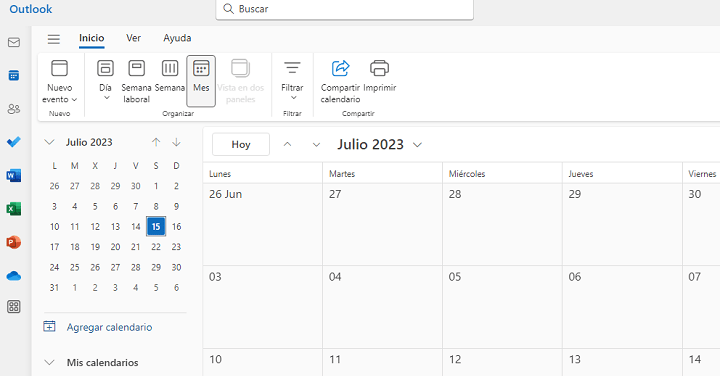Select day 22 in mini calendar
The height and width of the screenshot is (376, 720).
tap(156, 247)
